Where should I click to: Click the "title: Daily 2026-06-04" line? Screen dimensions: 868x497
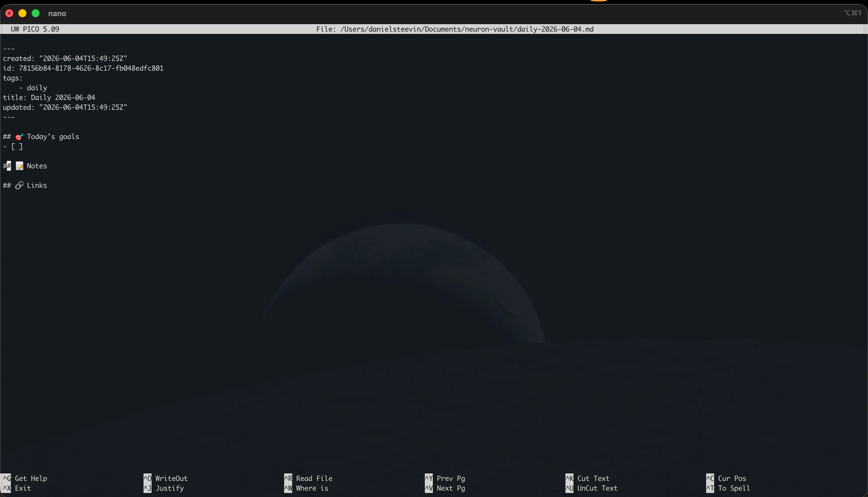(49, 98)
